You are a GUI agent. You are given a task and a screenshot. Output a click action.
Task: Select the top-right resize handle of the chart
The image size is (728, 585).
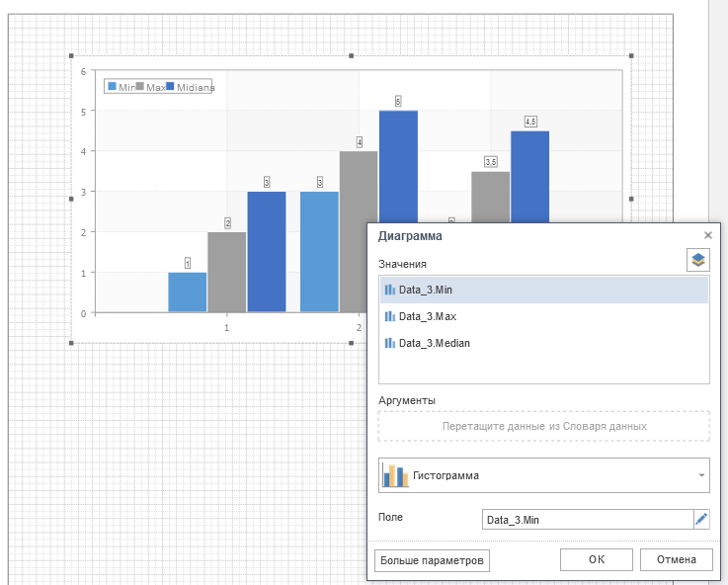pyautogui.click(x=631, y=56)
